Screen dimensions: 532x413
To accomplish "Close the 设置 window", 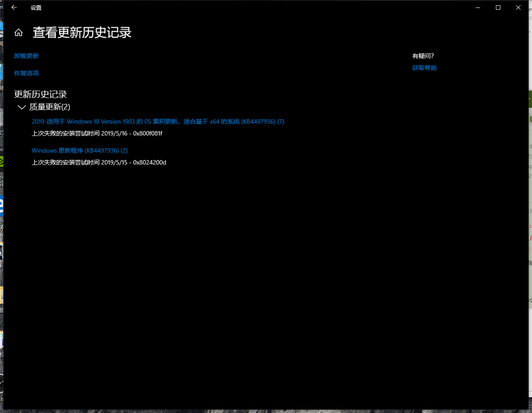I will [x=518, y=7].
